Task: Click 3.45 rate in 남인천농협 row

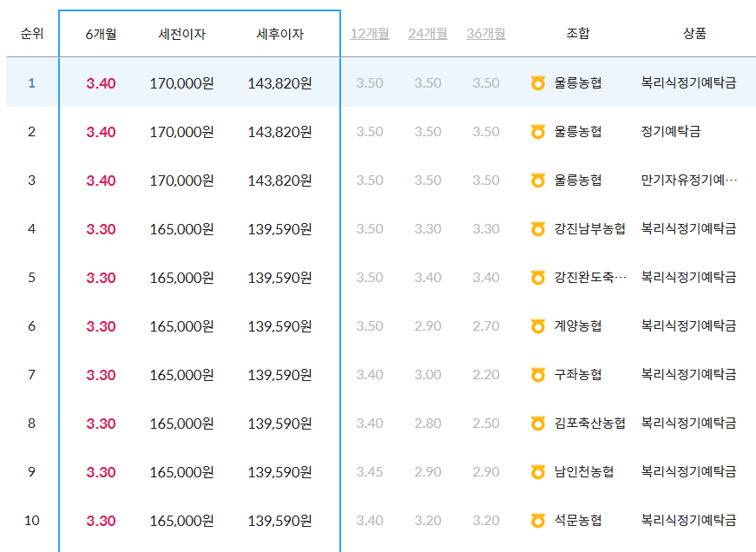Action: pos(370,471)
